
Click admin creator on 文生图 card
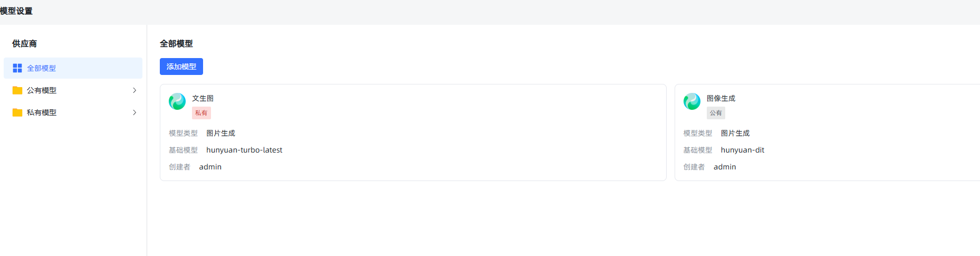tap(210, 167)
